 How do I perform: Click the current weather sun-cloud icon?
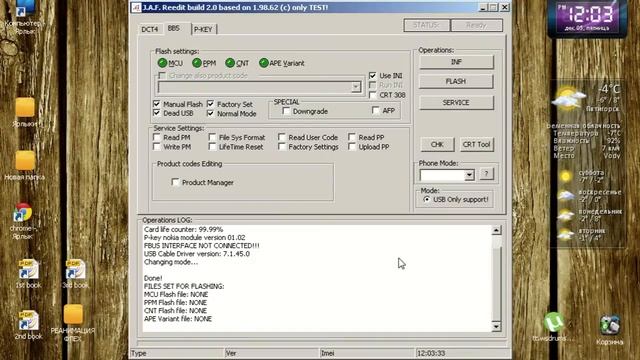[568, 98]
